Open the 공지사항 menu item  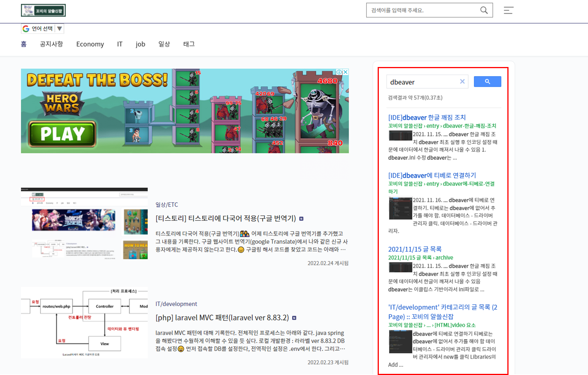[x=51, y=44]
